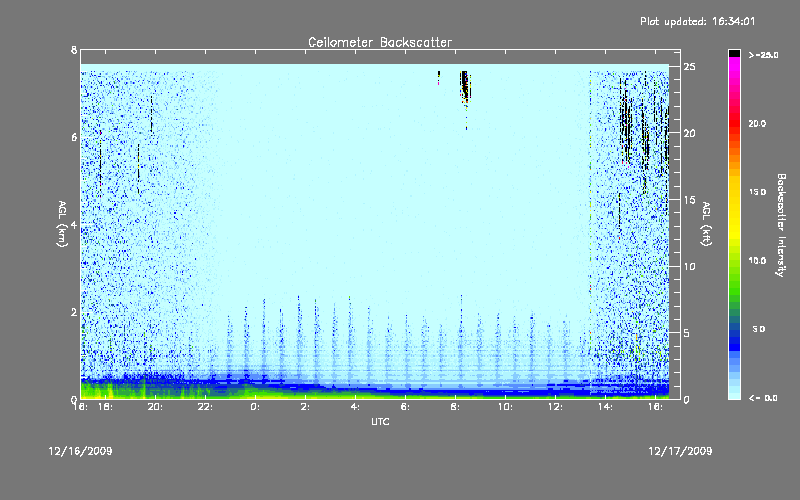
Task: Click the '<= 0.0' colorbar value
Action: coord(763,398)
